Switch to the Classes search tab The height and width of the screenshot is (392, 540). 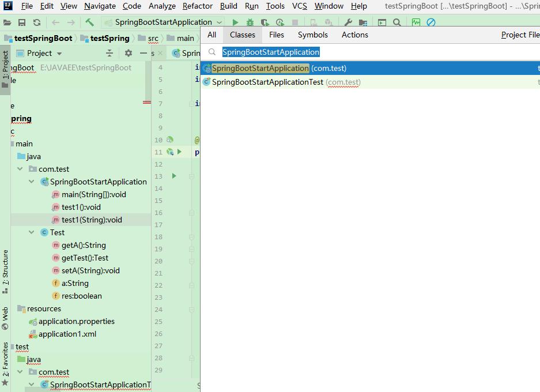tap(243, 35)
